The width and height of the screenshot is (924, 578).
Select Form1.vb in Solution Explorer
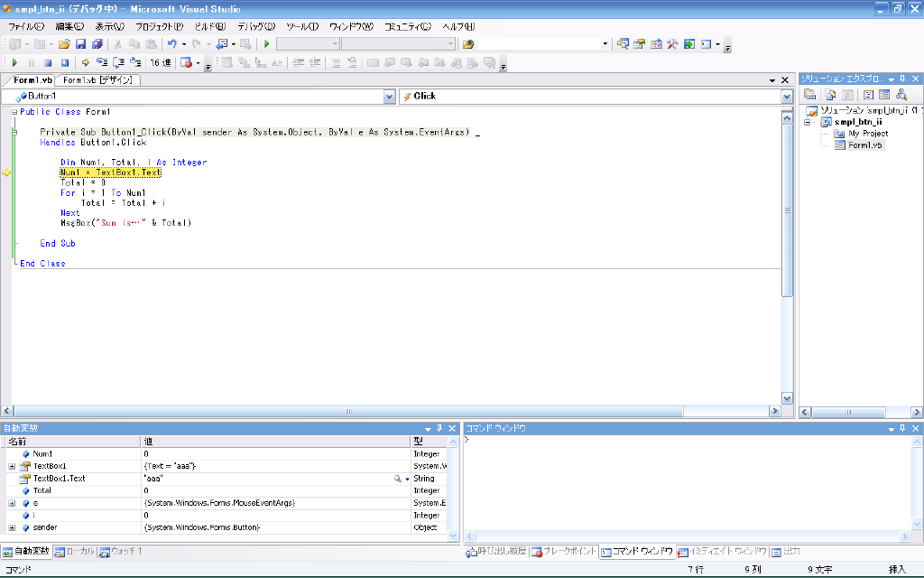point(864,145)
